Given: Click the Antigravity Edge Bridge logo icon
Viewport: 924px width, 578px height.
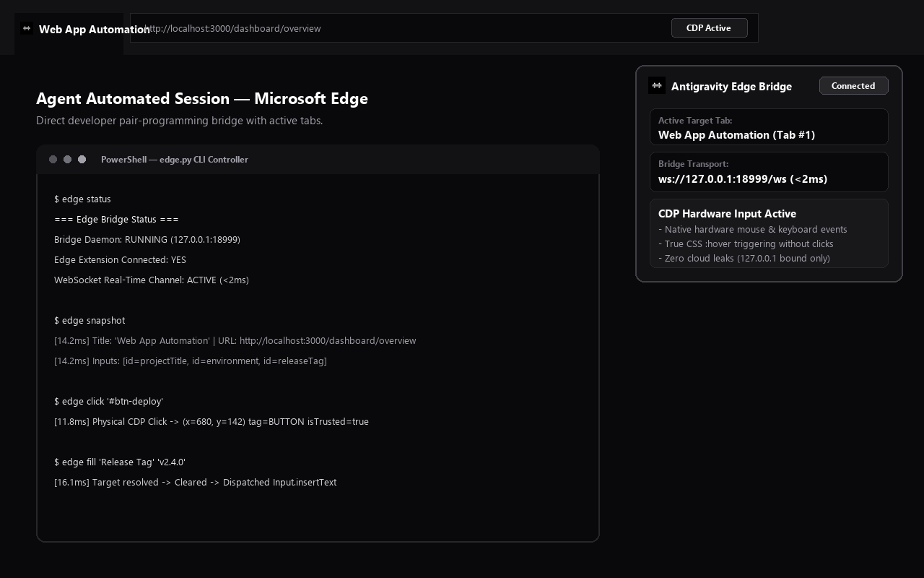Looking at the screenshot, I should (x=657, y=85).
